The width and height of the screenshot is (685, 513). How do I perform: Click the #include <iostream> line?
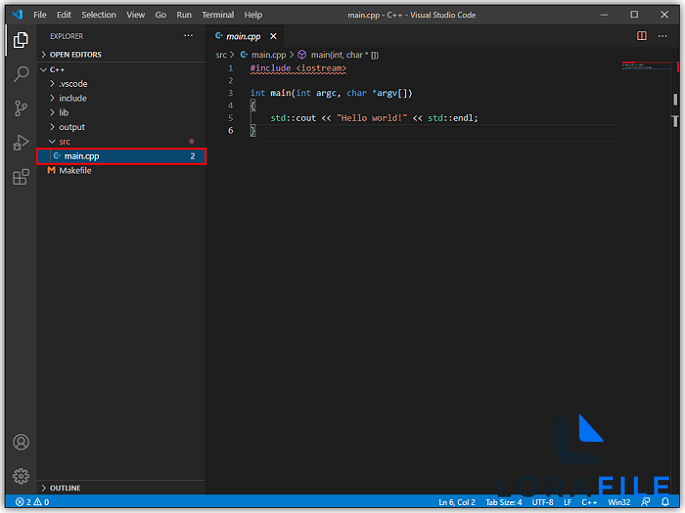tap(298, 68)
